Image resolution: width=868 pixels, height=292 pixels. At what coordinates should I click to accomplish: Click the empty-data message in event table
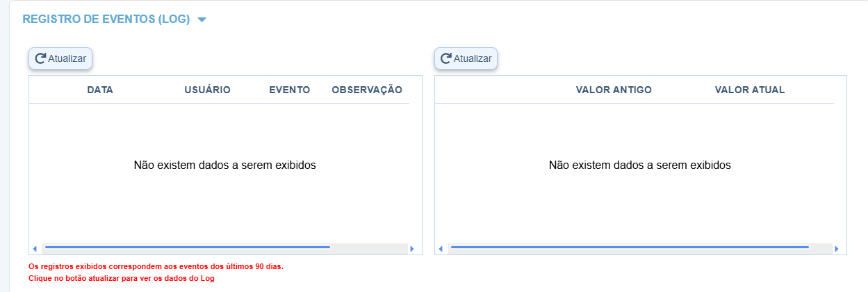coord(224,165)
